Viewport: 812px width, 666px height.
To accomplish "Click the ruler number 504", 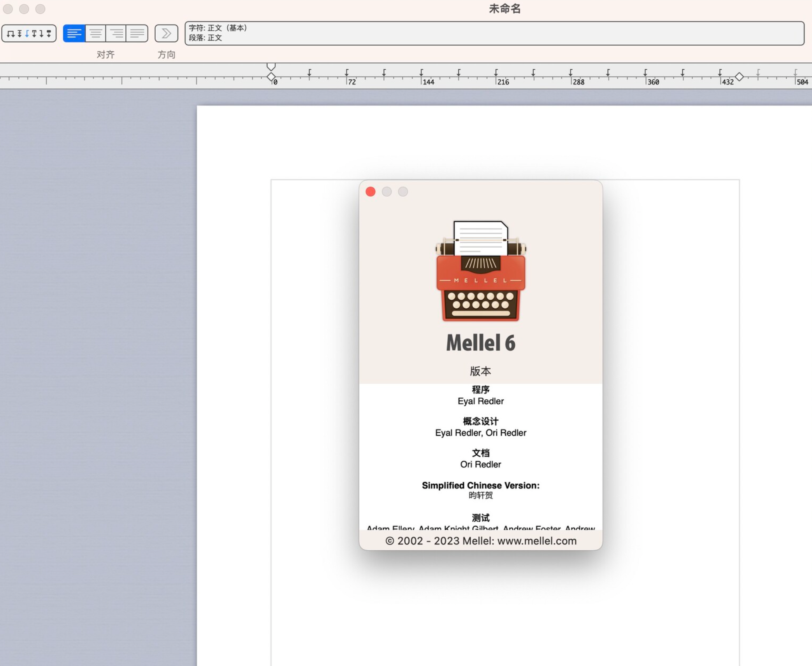I will (802, 82).
